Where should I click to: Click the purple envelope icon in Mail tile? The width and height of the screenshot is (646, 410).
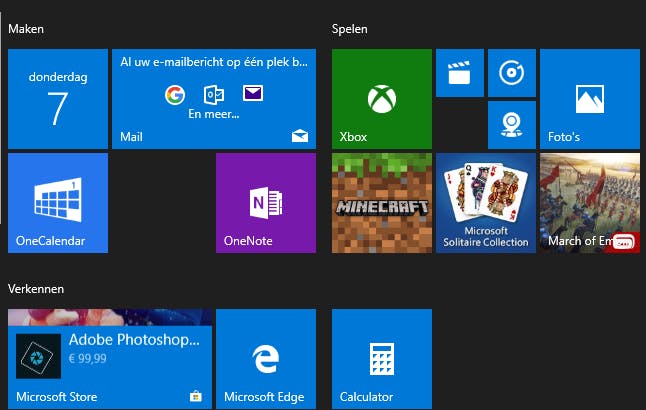point(253,93)
